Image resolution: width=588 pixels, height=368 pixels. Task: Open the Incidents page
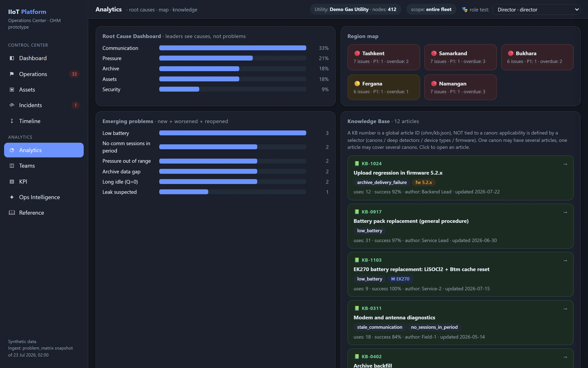[x=44, y=105]
